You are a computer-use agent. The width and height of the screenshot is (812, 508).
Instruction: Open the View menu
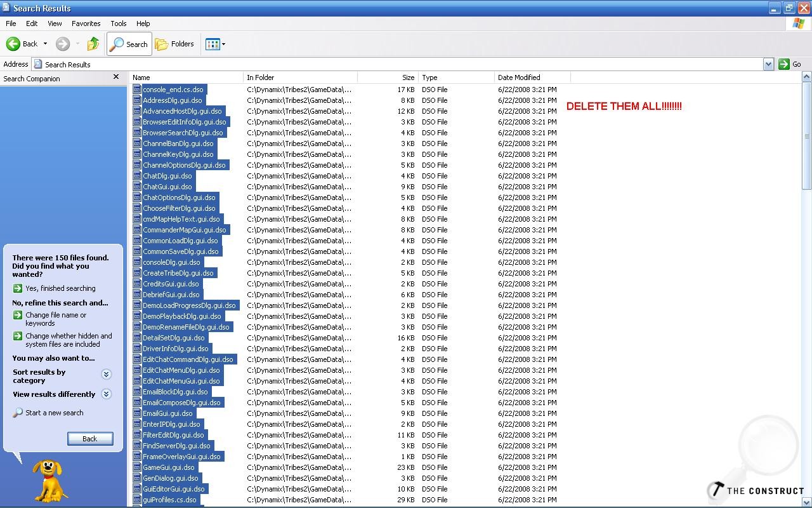coord(55,23)
